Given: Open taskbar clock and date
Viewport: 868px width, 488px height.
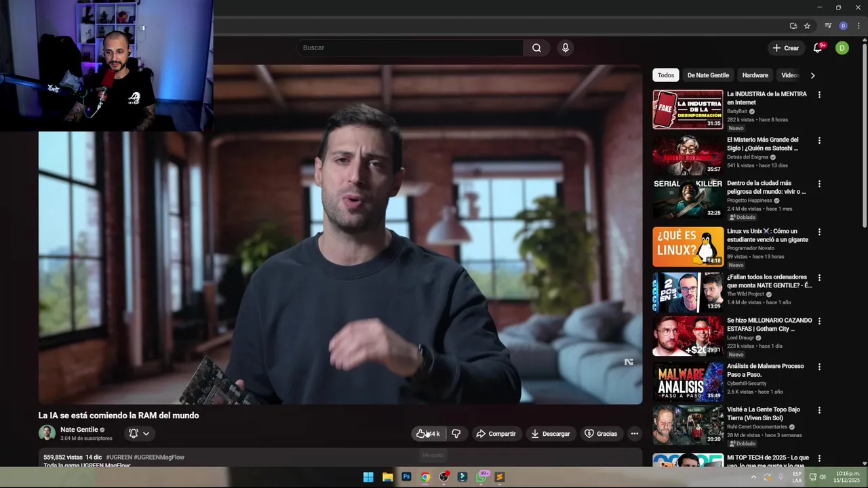Looking at the screenshot, I should [847, 477].
